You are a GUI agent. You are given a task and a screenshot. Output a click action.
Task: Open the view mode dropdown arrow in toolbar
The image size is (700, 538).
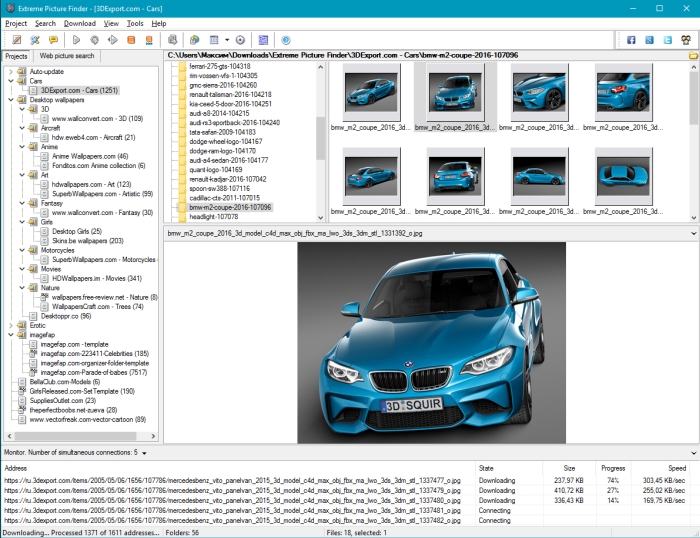click(227, 40)
